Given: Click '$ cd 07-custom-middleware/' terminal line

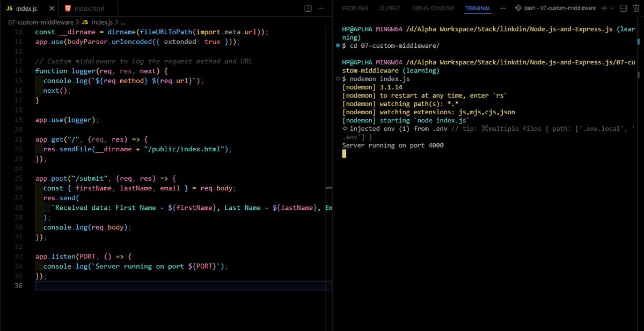Looking at the screenshot, I should tap(391, 46).
